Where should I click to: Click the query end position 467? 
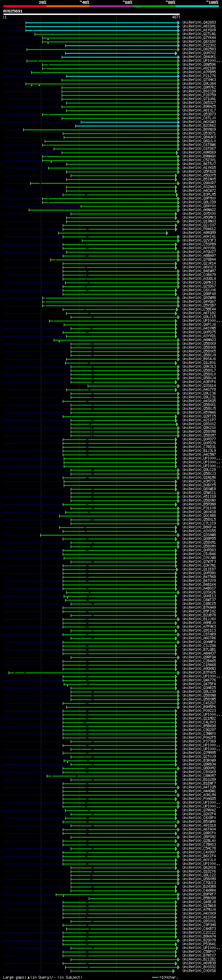(175, 17)
